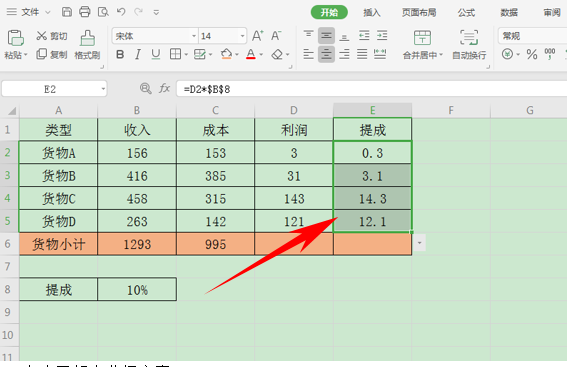Image resolution: width=570 pixels, height=367 pixels.
Task: Select cell containing 10%
Action: pos(137,290)
